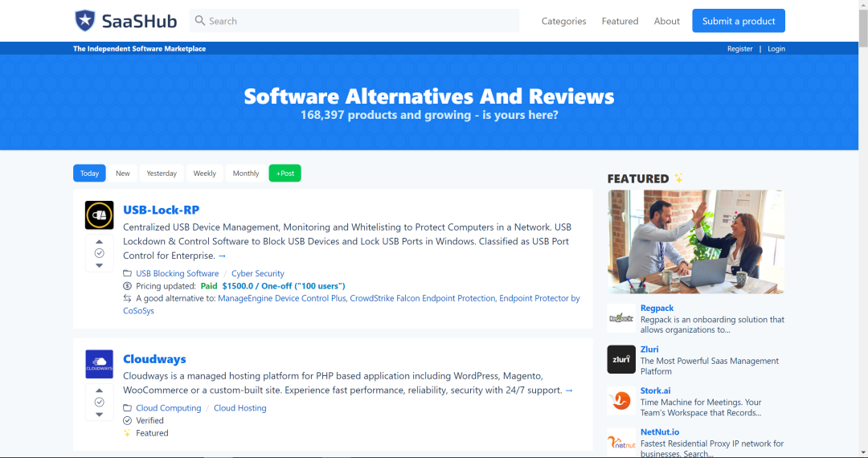
Task: Downvote Cloudways with the down arrow
Action: (x=99, y=415)
